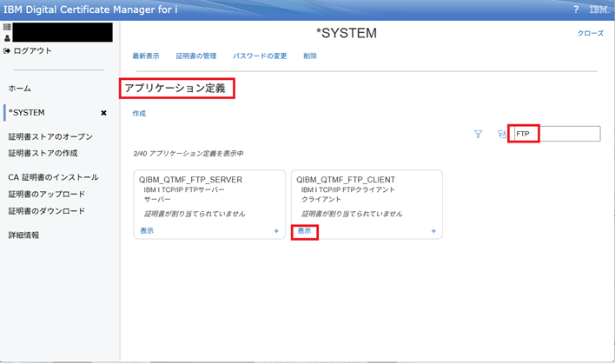
Task: Click the sort icon beside search box
Action: (501, 134)
